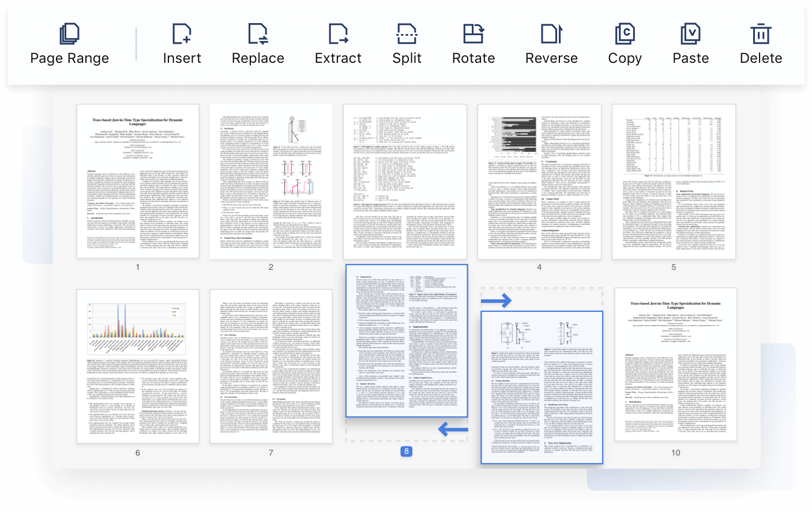812x512 pixels.
Task: Select the page 10 thumbnail
Action: (675, 364)
